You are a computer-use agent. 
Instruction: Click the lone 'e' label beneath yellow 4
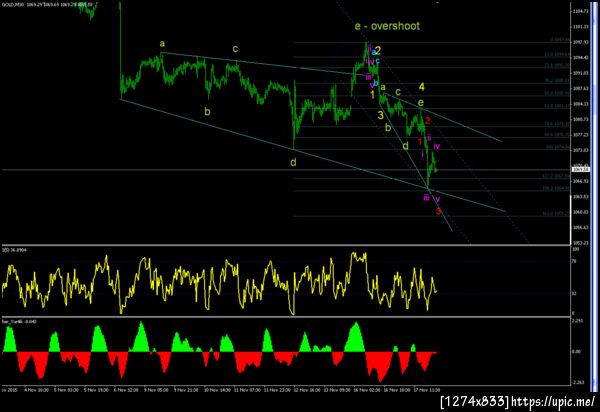point(421,103)
